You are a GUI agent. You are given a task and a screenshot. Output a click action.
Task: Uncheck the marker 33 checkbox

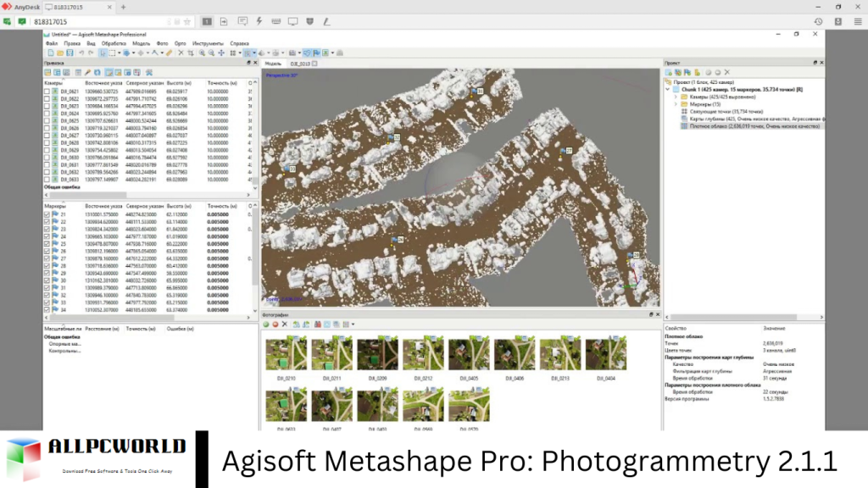click(47, 302)
